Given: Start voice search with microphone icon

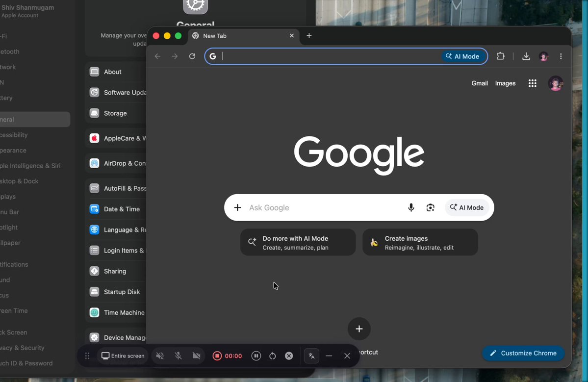Looking at the screenshot, I should (x=411, y=207).
